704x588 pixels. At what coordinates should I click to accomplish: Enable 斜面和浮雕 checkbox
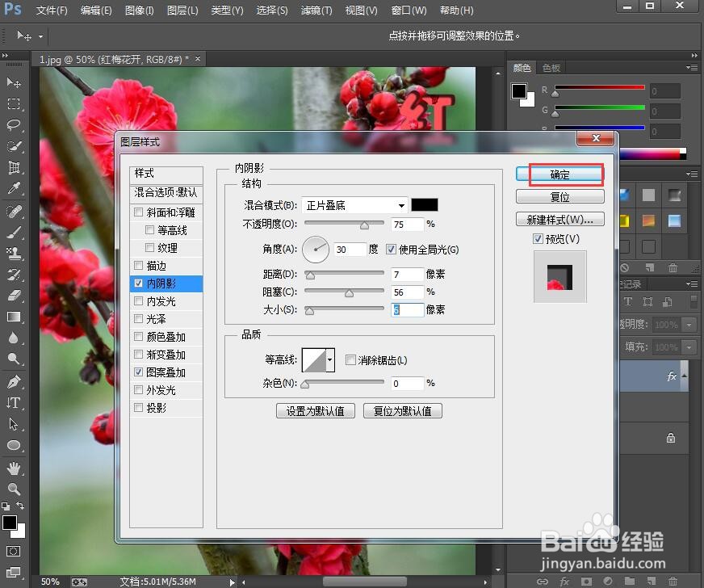click(x=138, y=212)
